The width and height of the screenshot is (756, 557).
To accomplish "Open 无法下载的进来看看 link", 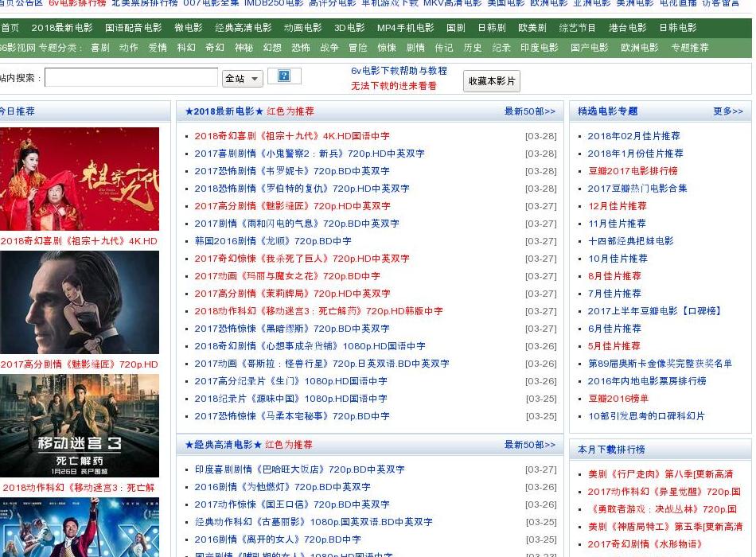I will click(x=393, y=86).
